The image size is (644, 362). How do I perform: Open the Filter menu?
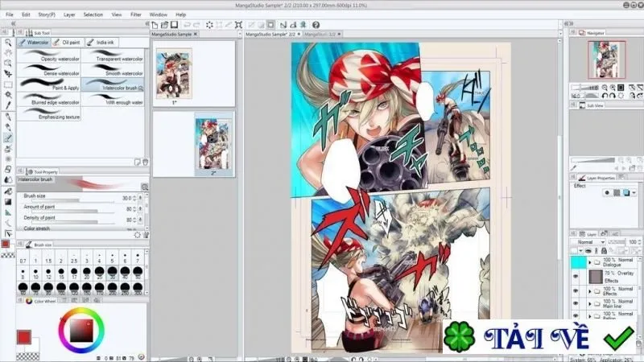click(136, 14)
